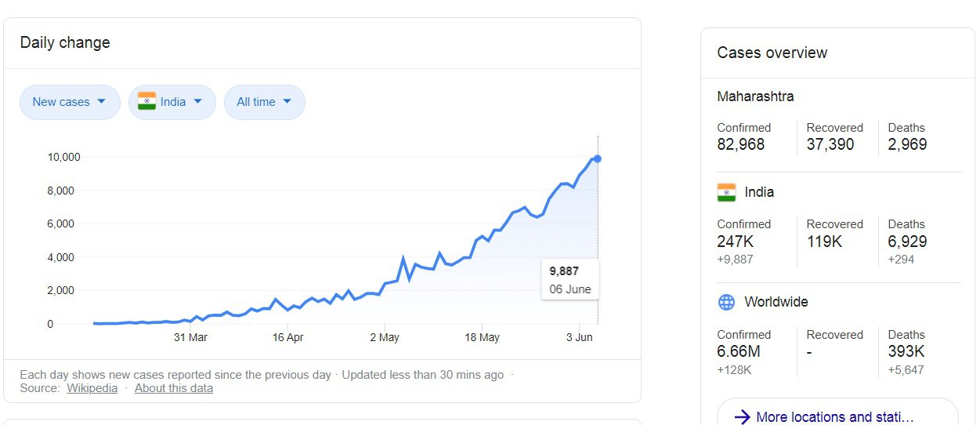Click the Daily change card title
This screenshot has height=425, width=980.
[65, 42]
